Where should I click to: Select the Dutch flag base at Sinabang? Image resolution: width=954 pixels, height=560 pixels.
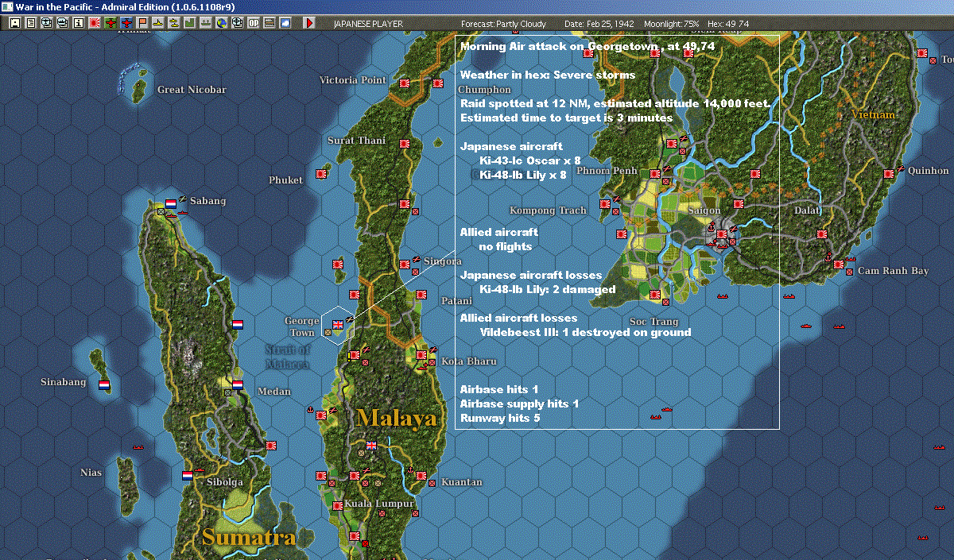pyautogui.click(x=104, y=384)
